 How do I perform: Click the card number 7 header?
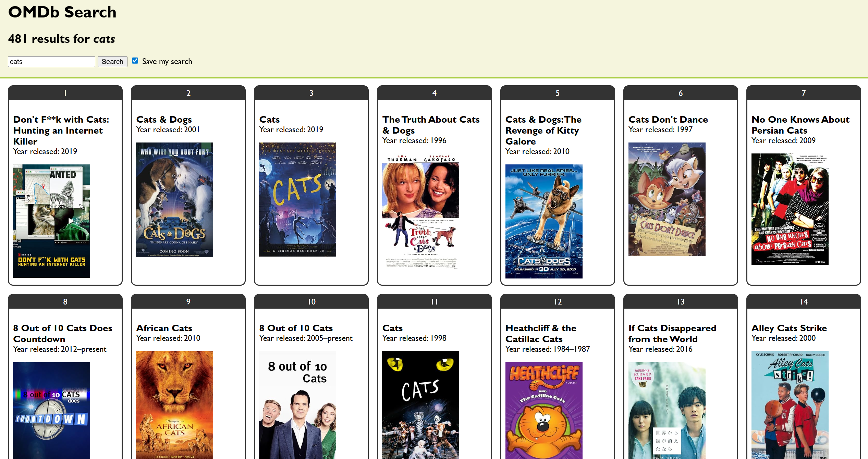tap(804, 93)
